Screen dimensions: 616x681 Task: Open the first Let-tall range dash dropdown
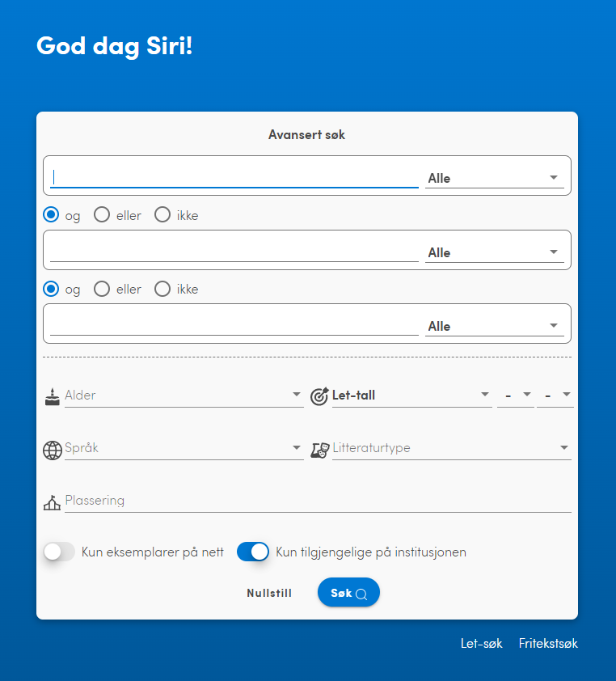pyautogui.click(x=516, y=395)
